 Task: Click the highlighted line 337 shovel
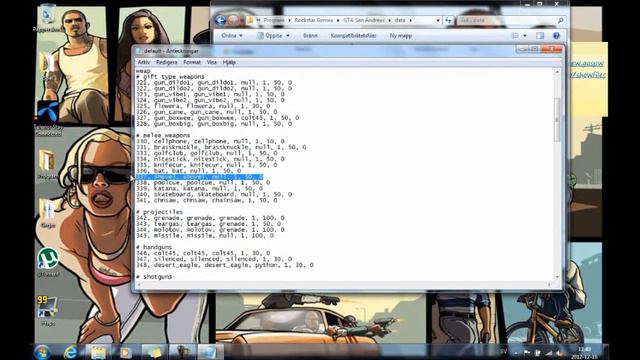click(x=199, y=177)
